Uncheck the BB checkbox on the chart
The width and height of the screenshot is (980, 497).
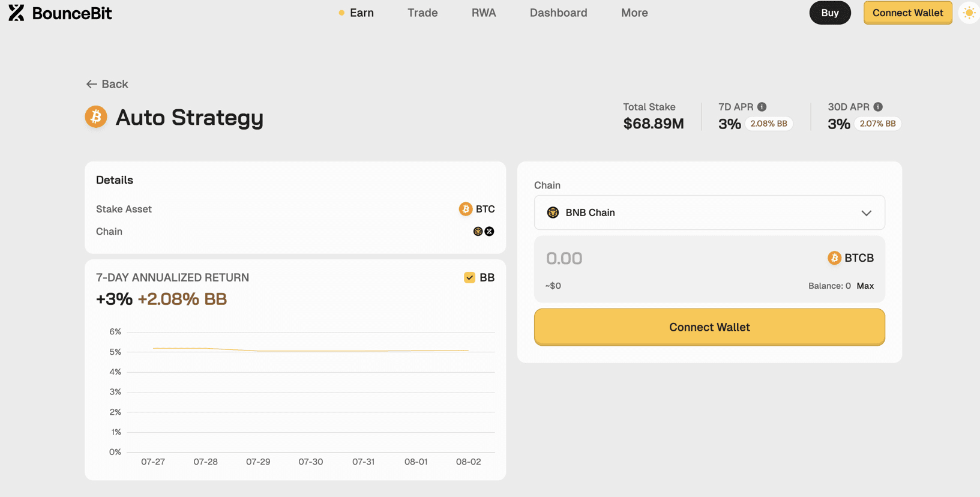[x=469, y=277]
